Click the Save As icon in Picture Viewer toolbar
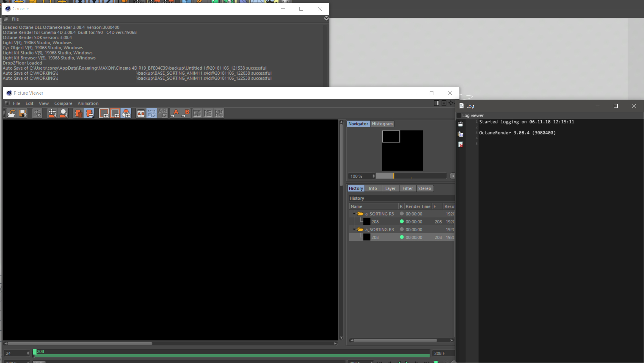644x363 pixels. (x=23, y=113)
